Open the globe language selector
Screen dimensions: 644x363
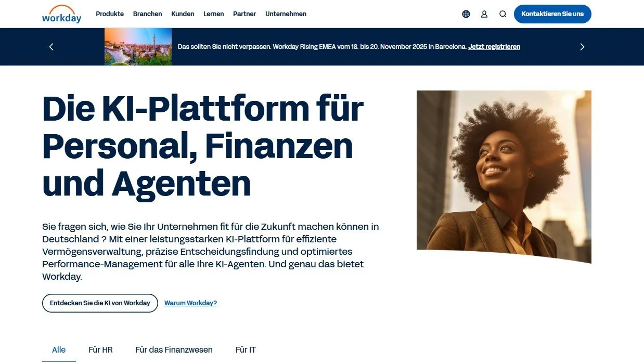(x=466, y=14)
